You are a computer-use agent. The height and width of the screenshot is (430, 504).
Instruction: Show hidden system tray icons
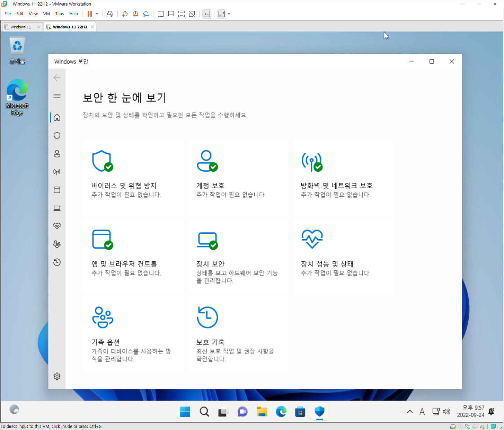point(410,412)
